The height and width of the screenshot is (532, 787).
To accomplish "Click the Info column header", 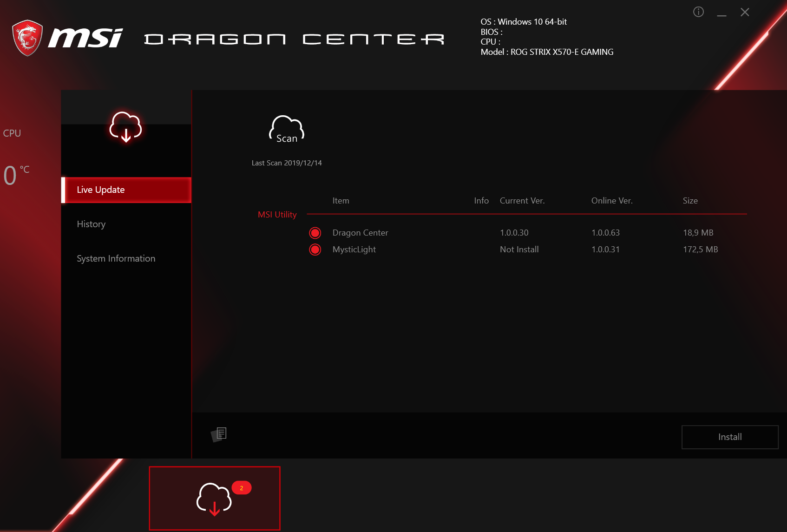I will point(481,201).
